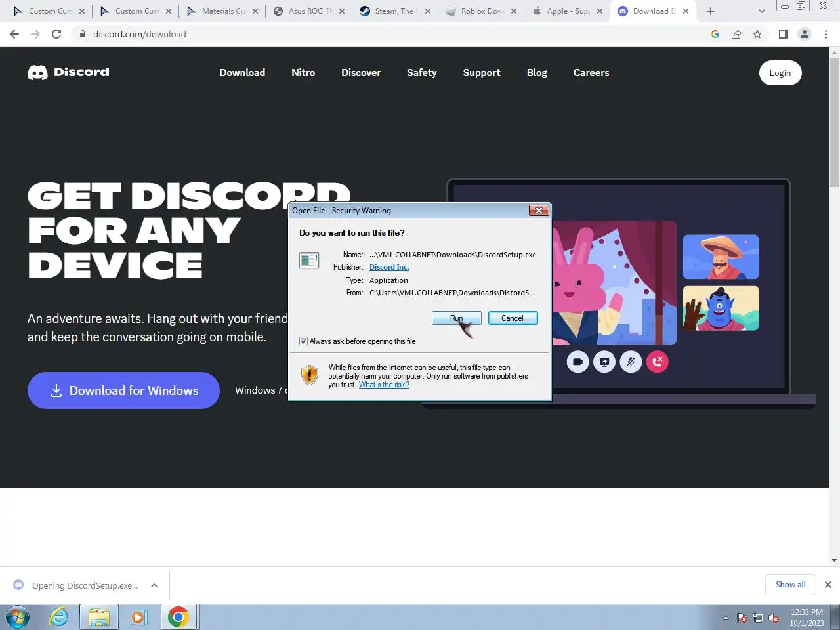Close the Asus ROG tab
Viewport: 840px width, 630px height.
342,11
